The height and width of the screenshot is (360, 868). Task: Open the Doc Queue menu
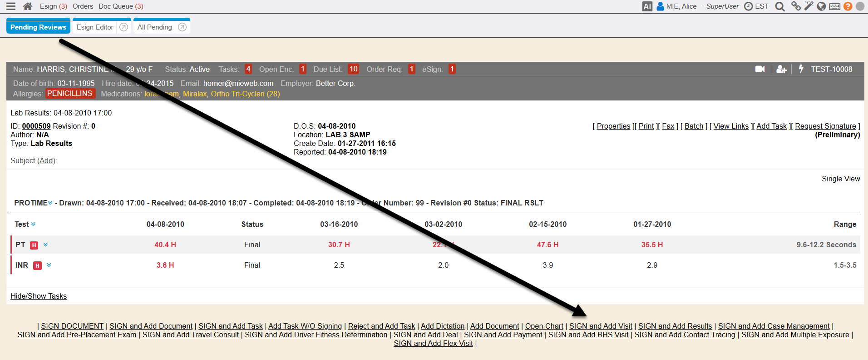121,6
